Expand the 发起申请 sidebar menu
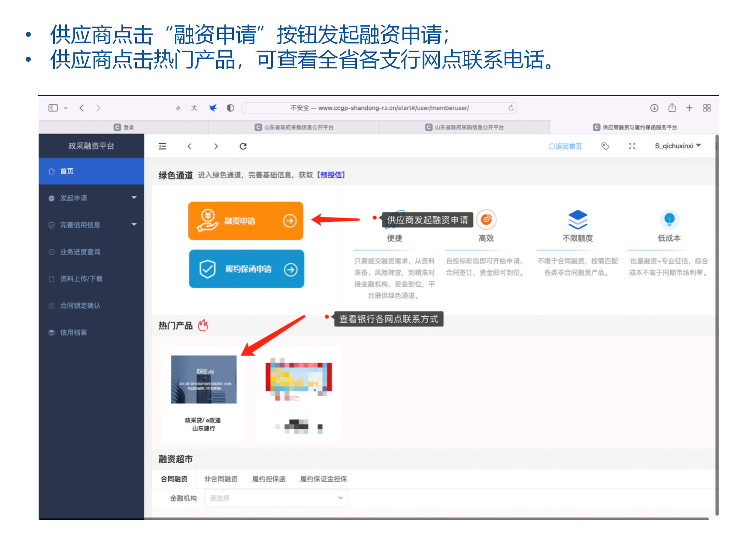 91,198
